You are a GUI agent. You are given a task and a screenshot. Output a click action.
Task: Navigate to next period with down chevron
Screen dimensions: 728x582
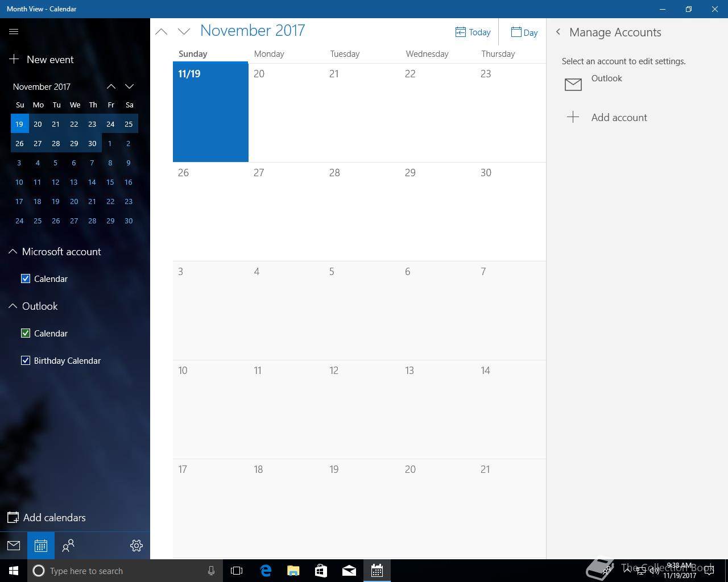[x=184, y=32]
